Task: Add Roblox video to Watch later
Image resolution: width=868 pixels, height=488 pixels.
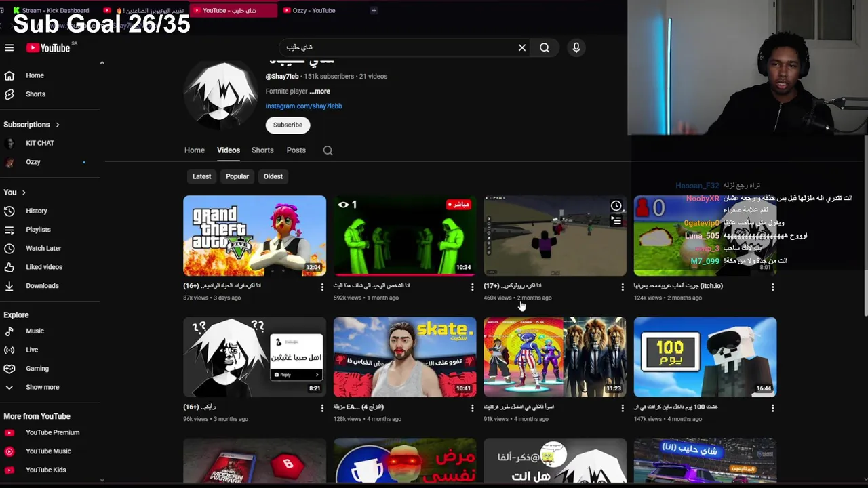Action: tap(616, 206)
